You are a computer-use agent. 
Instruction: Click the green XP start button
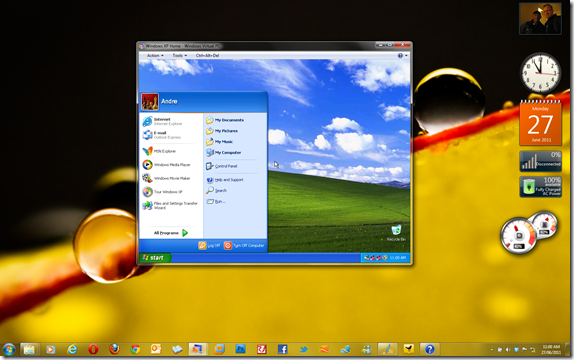(x=155, y=258)
